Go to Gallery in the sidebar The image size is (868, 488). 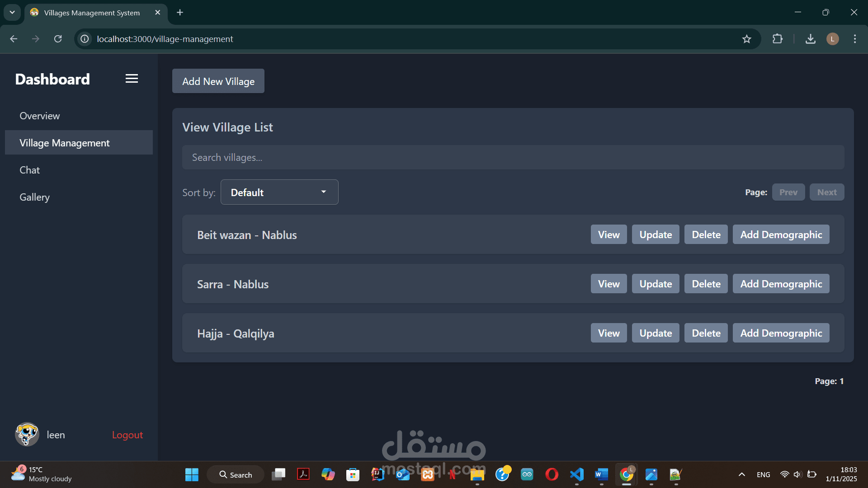click(x=34, y=197)
